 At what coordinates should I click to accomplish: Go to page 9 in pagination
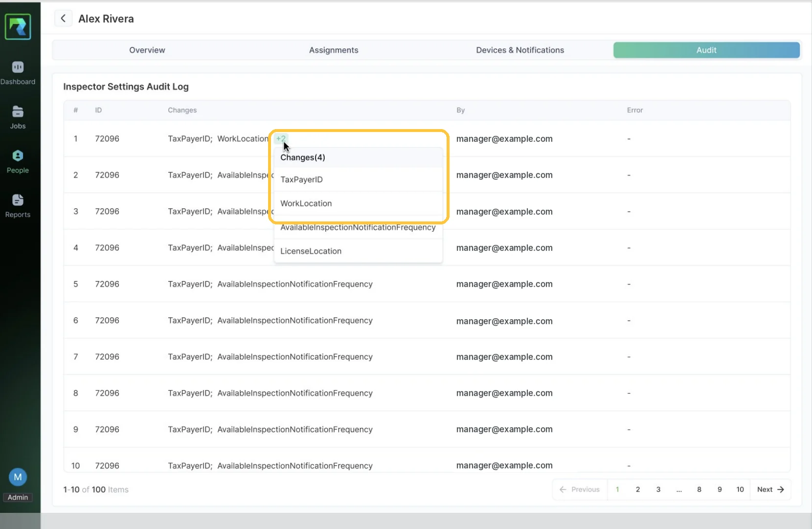(x=720, y=489)
